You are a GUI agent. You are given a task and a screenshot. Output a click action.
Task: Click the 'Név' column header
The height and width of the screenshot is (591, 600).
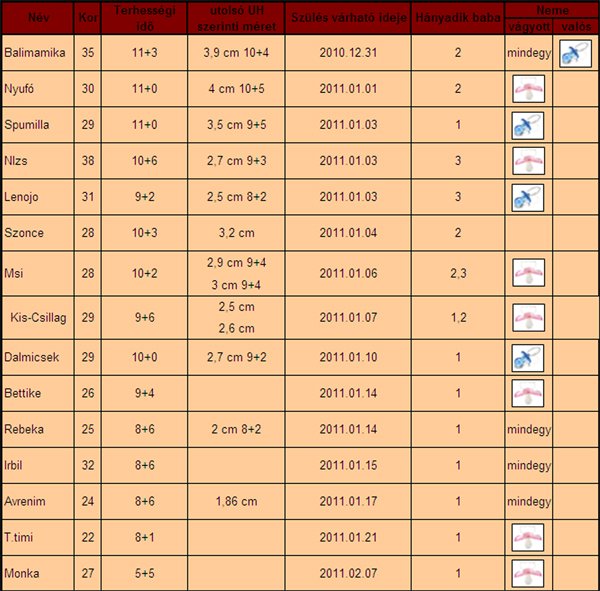(36, 19)
